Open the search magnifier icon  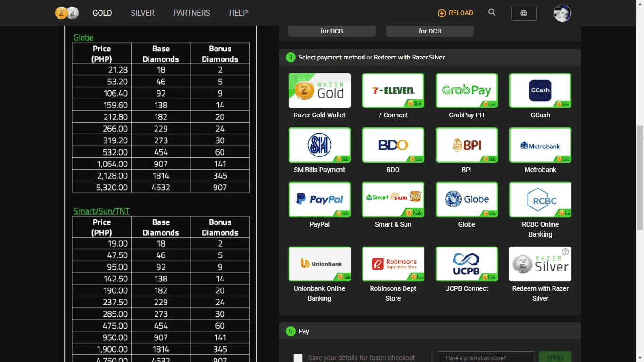point(492,13)
